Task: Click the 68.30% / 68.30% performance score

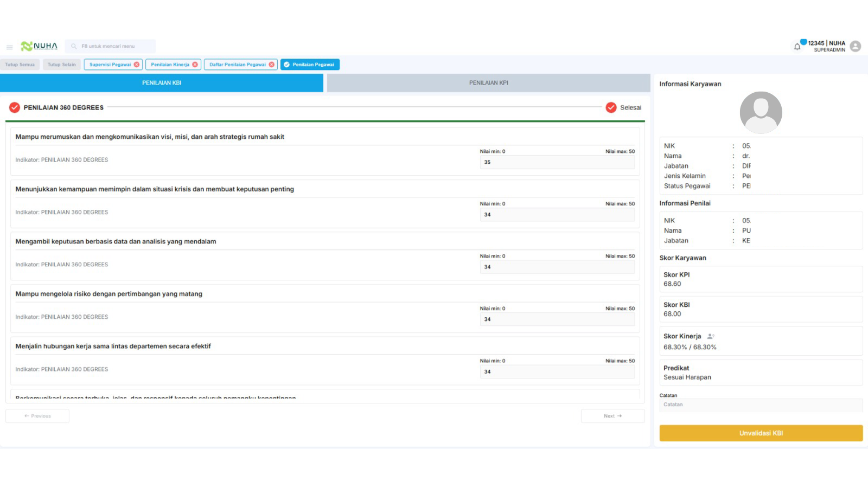Action: click(690, 347)
